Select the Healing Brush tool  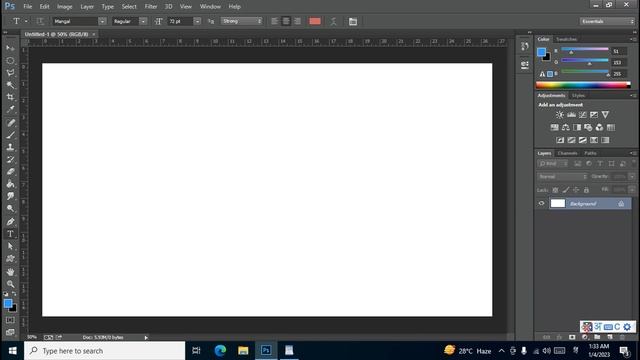[10, 123]
